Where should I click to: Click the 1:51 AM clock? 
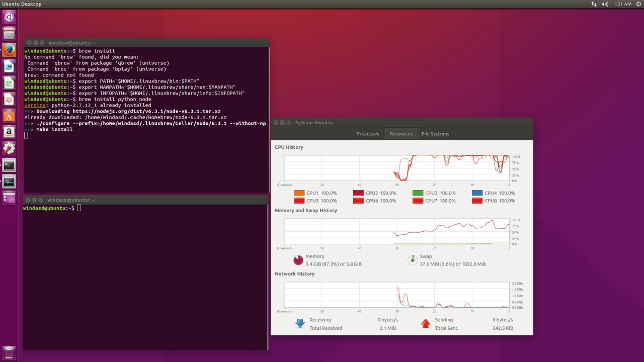pos(622,4)
